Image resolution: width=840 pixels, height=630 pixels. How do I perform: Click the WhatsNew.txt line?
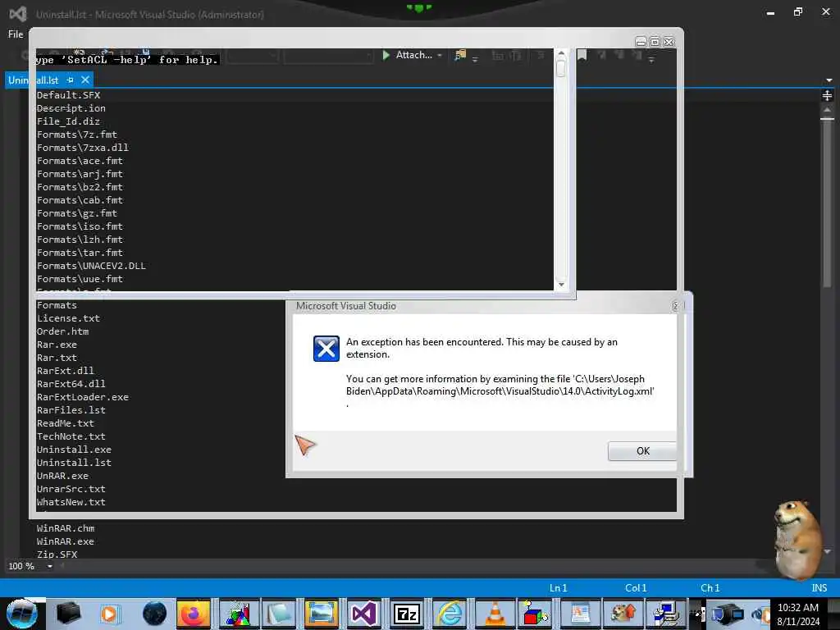coord(71,502)
